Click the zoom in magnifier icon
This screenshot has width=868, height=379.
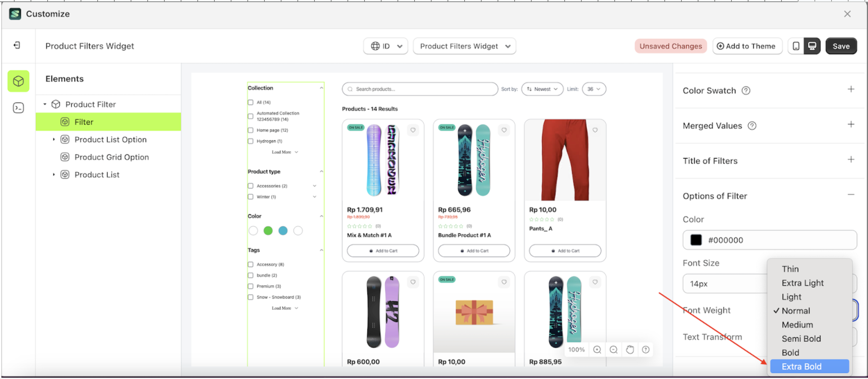coord(597,349)
